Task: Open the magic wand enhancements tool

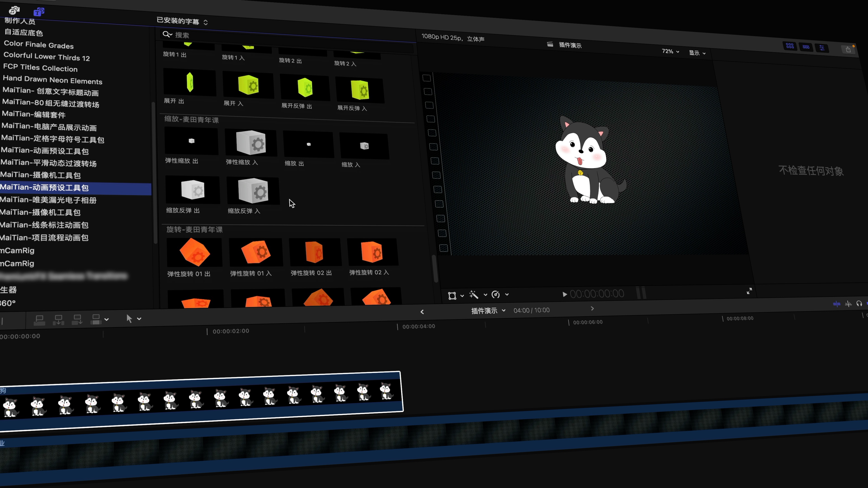Action: (474, 295)
